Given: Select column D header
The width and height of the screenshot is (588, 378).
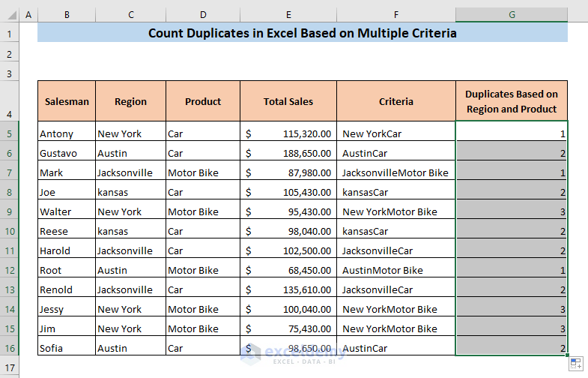Looking at the screenshot, I should [203, 15].
